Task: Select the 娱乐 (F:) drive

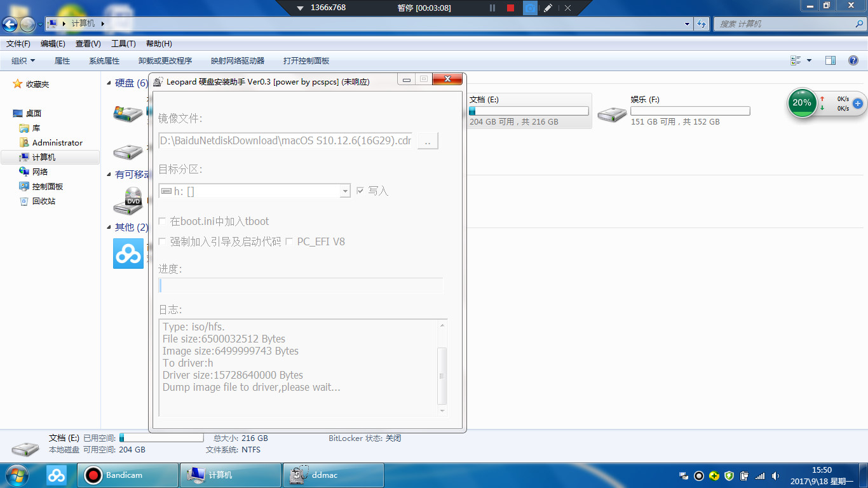Action: tap(675, 111)
